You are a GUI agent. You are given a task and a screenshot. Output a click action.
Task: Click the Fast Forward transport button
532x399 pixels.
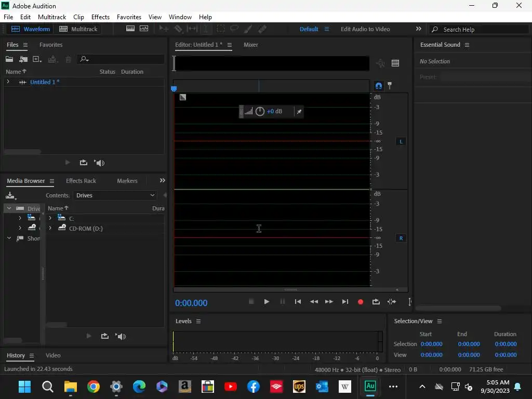pos(329,302)
